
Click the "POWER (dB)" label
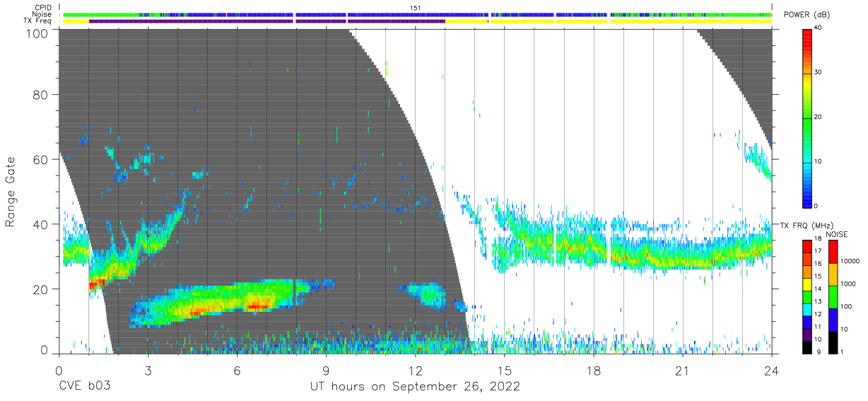[807, 15]
